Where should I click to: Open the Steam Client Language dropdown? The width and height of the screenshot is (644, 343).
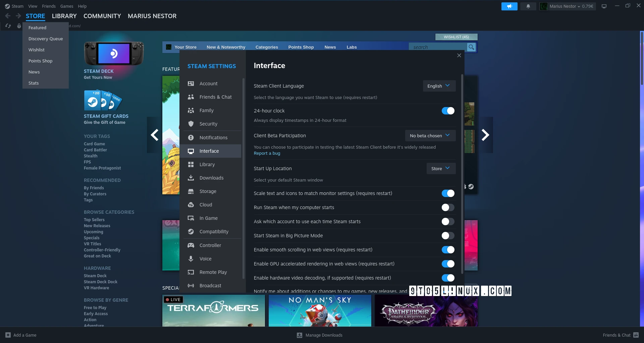pyautogui.click(x=439, y=86)
